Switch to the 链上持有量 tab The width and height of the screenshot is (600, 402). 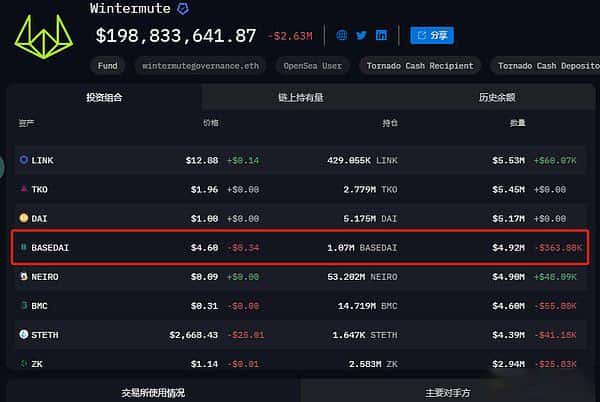[x=301, y=98]
